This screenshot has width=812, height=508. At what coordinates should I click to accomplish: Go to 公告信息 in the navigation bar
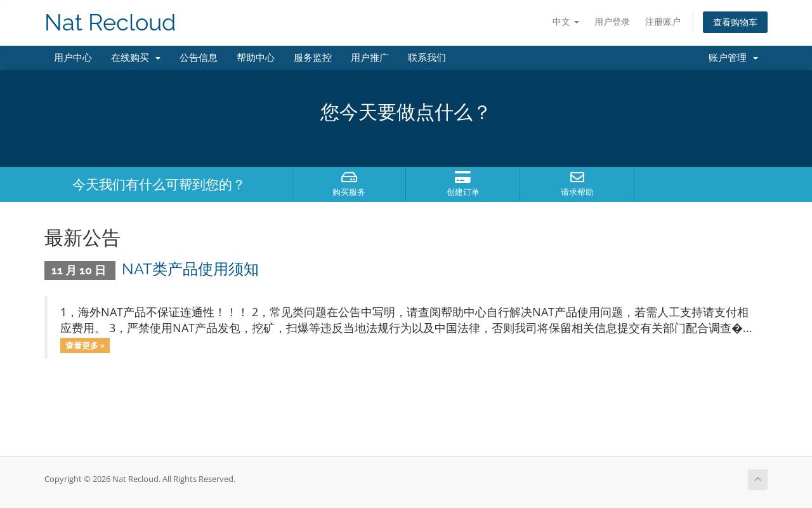[x=199, y=58]
